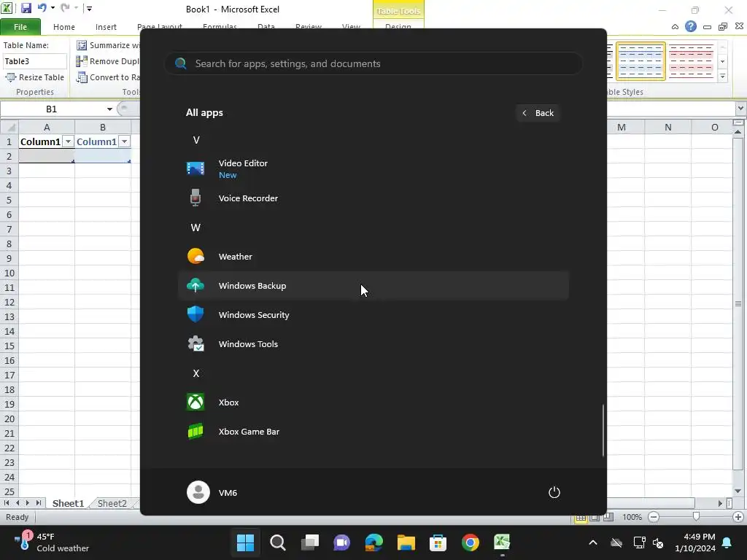This screenshot has height=560, width=747.
Task: Click the 100% zoom level
Action: coord(632,517)
